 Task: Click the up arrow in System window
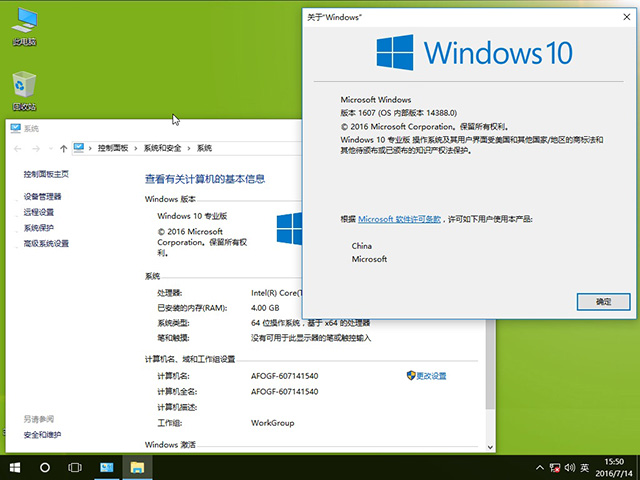[64, 148]
